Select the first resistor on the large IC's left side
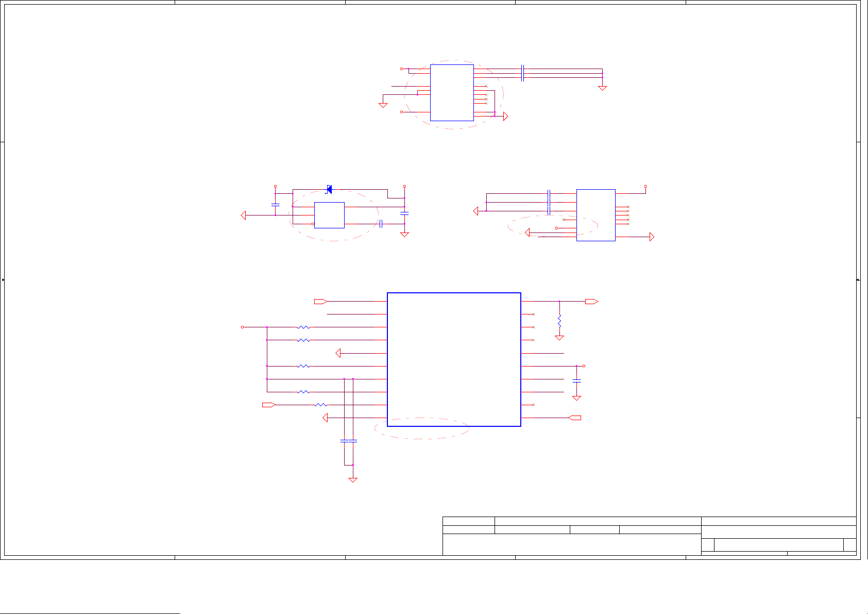 tap(303, 327)
